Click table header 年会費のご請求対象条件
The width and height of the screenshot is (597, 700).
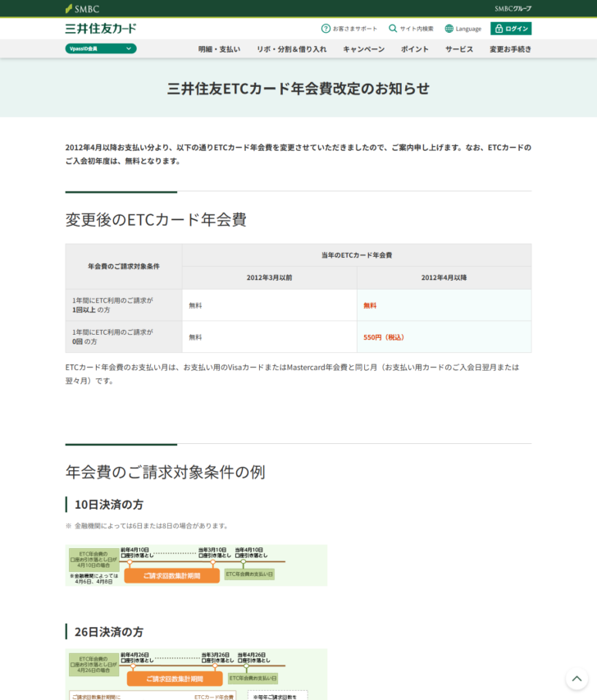pos(124,267)
